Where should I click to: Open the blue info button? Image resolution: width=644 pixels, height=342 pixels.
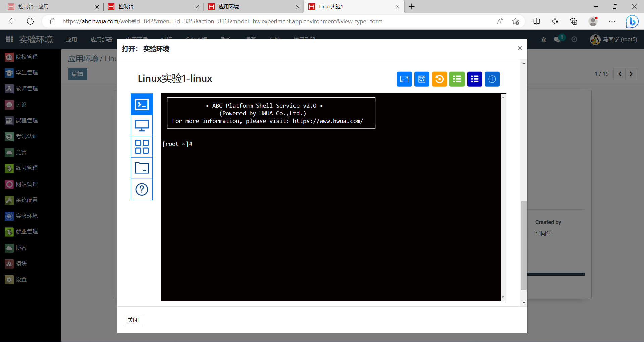coord(492,79)
